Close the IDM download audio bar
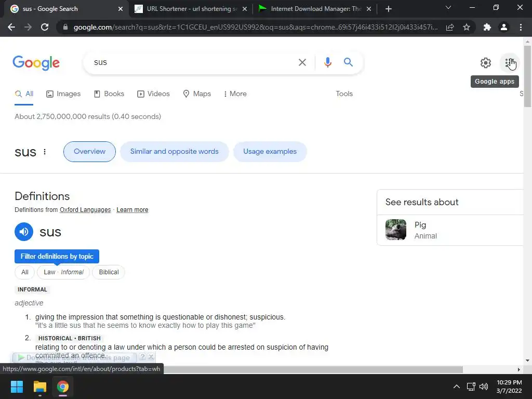The height and width of the screenshot is (399, 532). click(151, 356)
